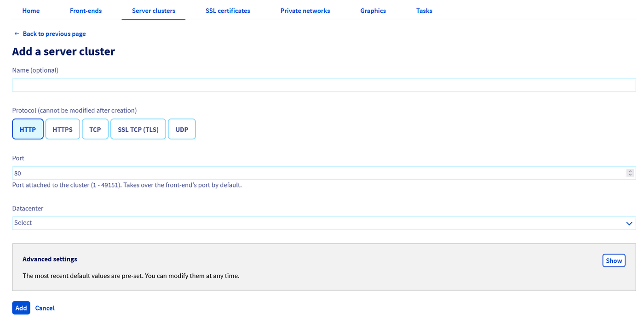Click the Add button
The height and width of the screenshot is (317, 644).
(x=21, y=308)
